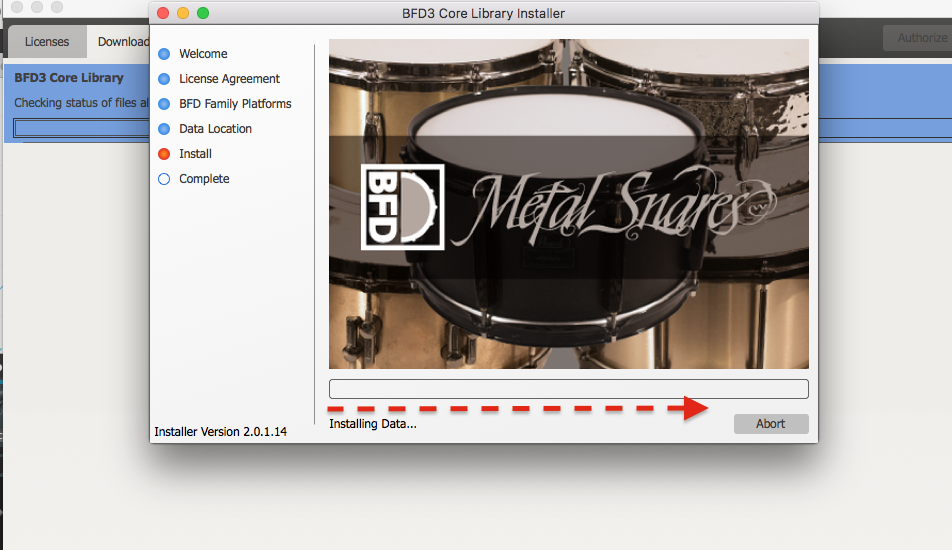The height and width of the screenshot is (550, 952).
Task: Select the License Agreement step bullet
Action: pyautogui.click(x=164, y=79)
